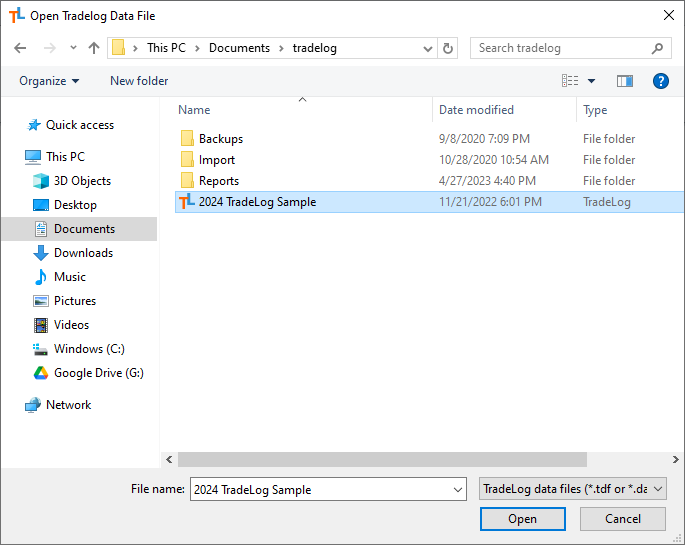Close the Open Tradelog Data File dialog
This screenshot has height=545, width=685.
[x=668, y=15]
